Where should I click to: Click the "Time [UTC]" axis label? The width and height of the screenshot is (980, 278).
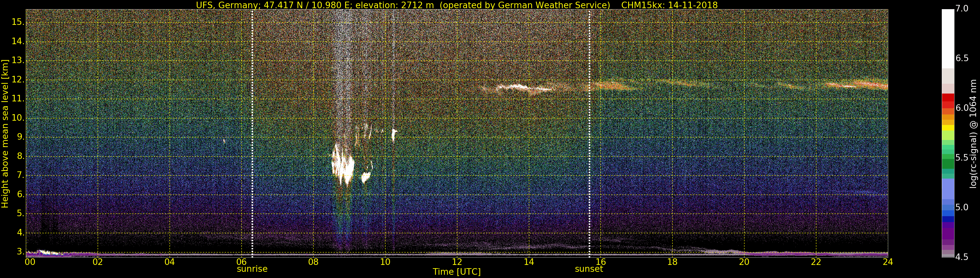(x=457, y=272)
